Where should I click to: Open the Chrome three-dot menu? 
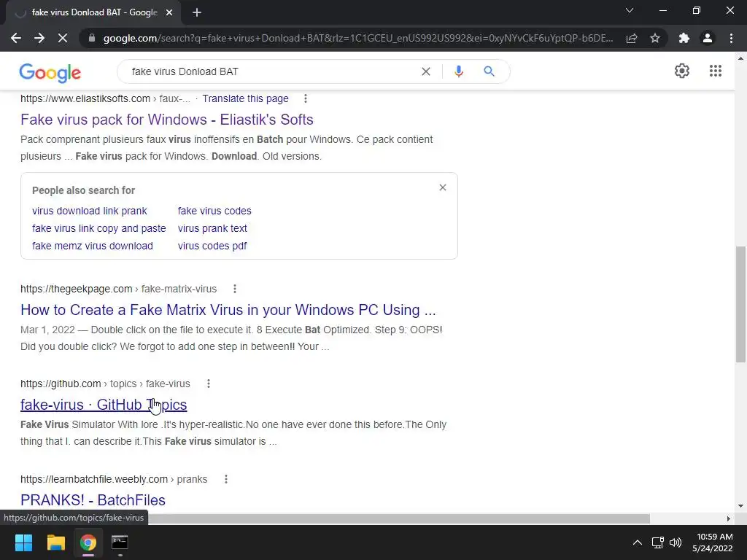(731, 38)
